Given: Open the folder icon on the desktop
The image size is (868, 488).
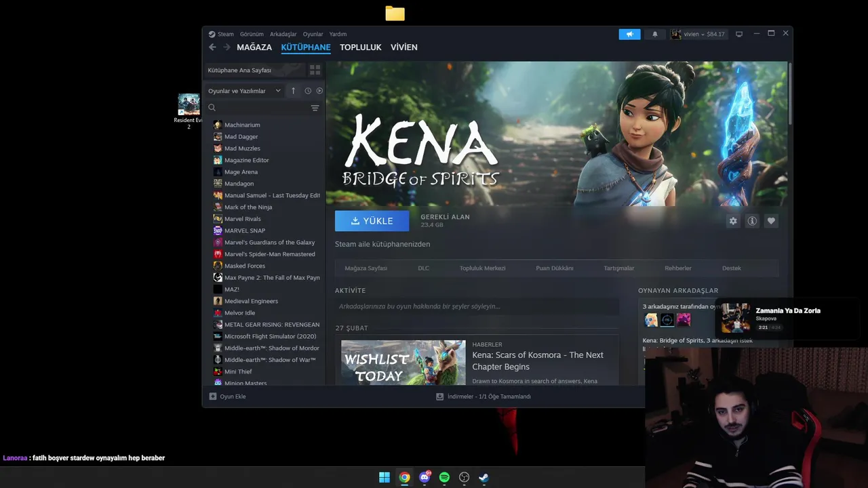Looking at the screenshot, I should 395,14.
